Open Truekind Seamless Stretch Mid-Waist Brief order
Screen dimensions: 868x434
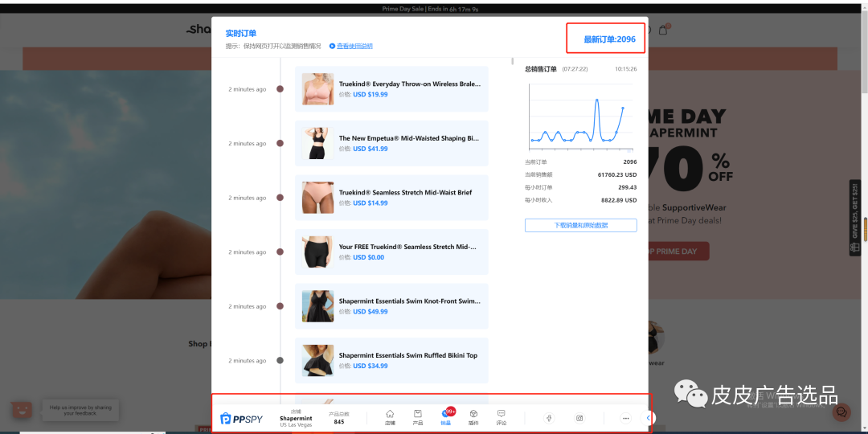pyautogui.click(x=391, y=198)
